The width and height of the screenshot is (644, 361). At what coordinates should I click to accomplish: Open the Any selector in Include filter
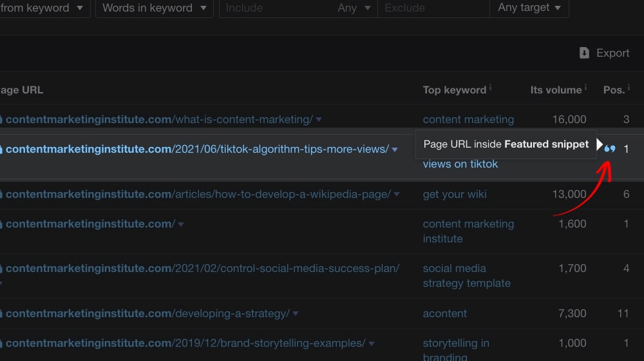pos(354,8)
